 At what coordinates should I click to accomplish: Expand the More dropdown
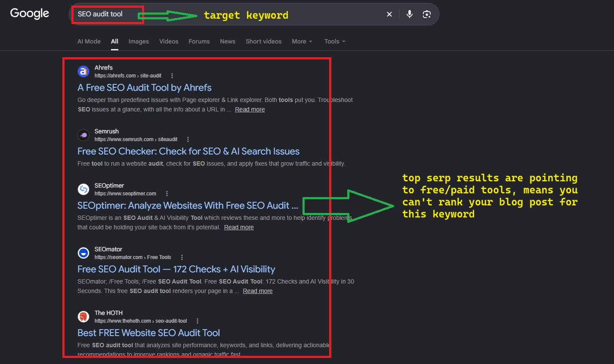click(x=302, y=41)
